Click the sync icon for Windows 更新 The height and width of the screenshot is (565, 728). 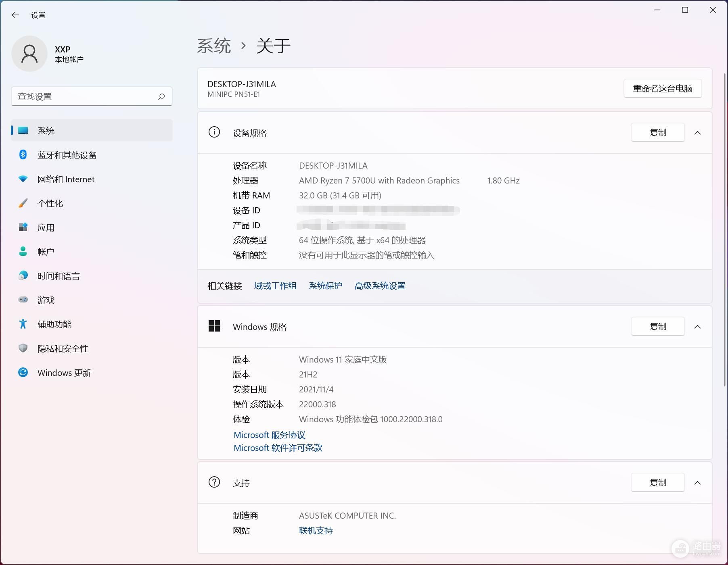pos(23,372)
